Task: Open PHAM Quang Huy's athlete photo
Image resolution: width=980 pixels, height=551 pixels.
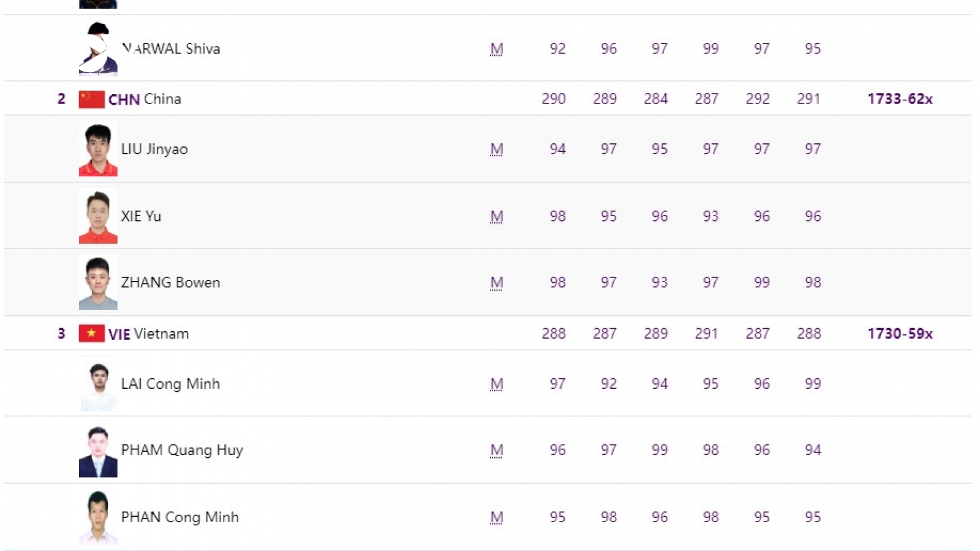Action: click(x=98, y=451)
